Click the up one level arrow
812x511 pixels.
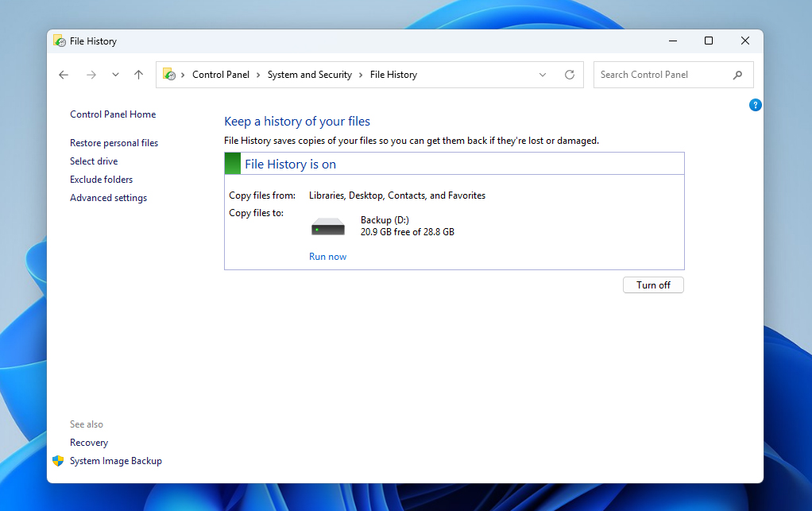coord(138,74)
